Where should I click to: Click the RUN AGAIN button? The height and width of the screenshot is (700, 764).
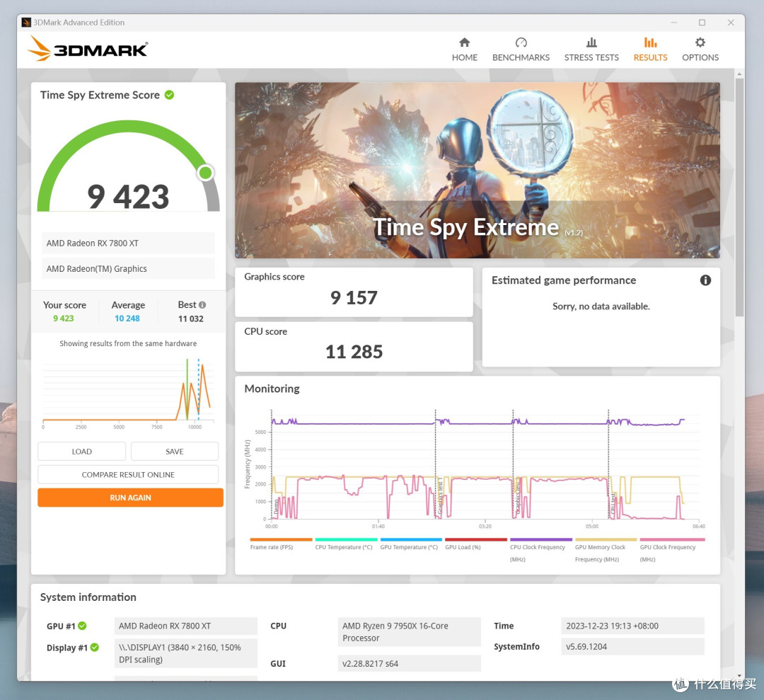[x=131, y=498]
